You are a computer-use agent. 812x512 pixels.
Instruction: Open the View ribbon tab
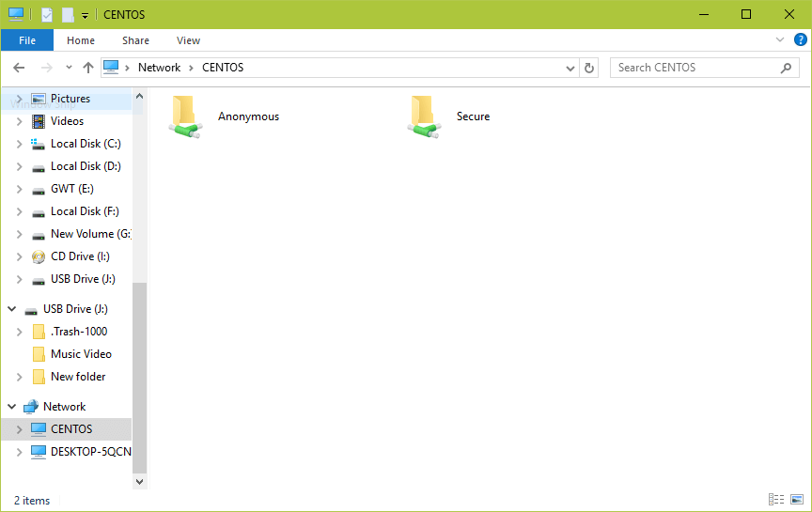[x=188, y=40]
